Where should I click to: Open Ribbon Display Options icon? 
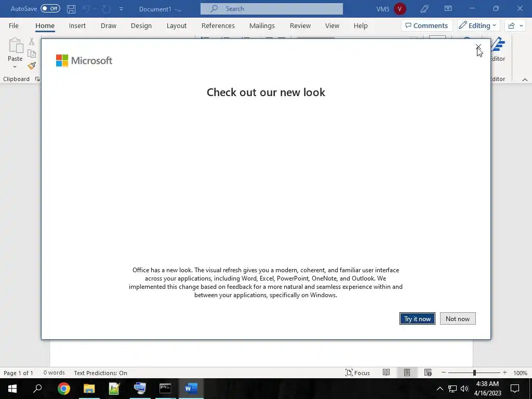pos(448,8)
